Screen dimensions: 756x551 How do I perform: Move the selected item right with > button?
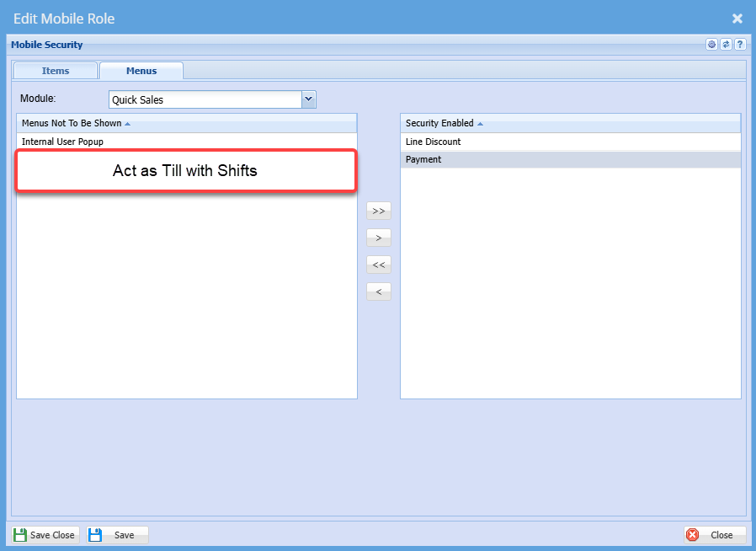click(x=379, y=238)
